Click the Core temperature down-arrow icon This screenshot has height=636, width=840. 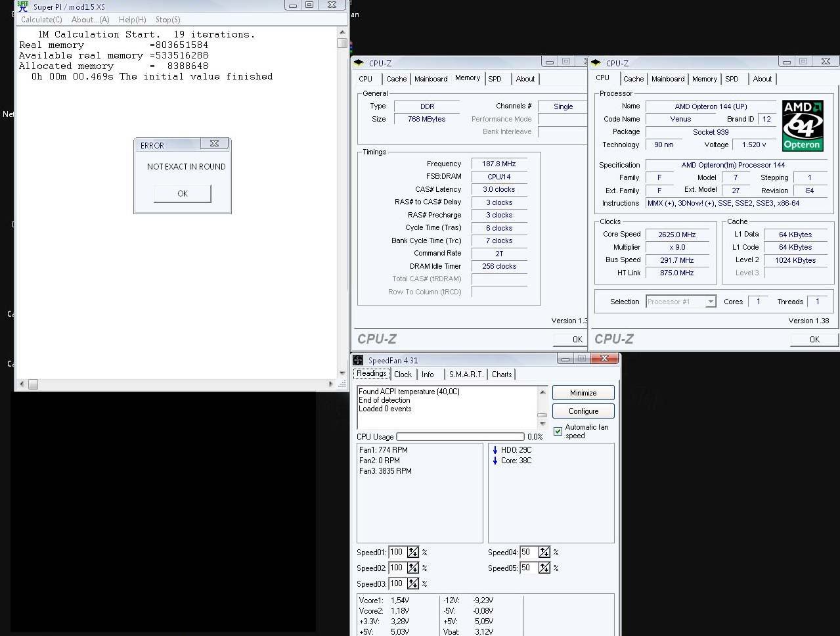pos(495,461)
